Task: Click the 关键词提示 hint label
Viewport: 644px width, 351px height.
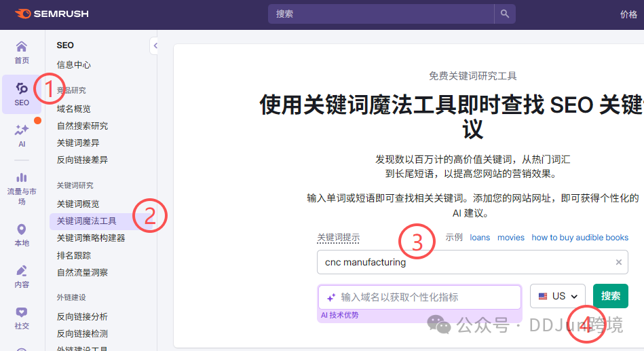Action: coord(339,238)
